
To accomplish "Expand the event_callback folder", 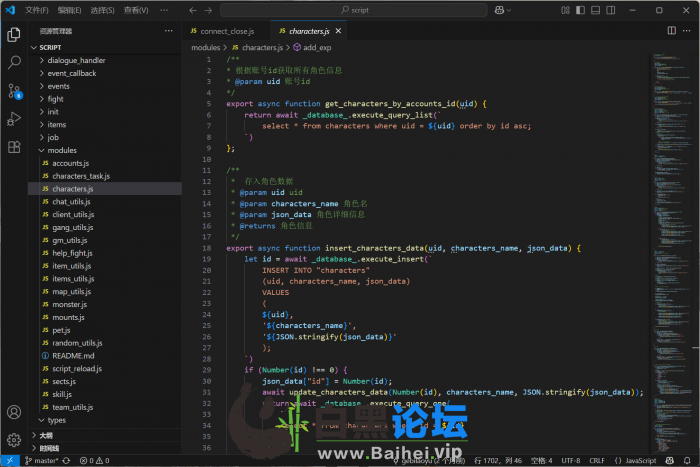I will coord(105,73).
